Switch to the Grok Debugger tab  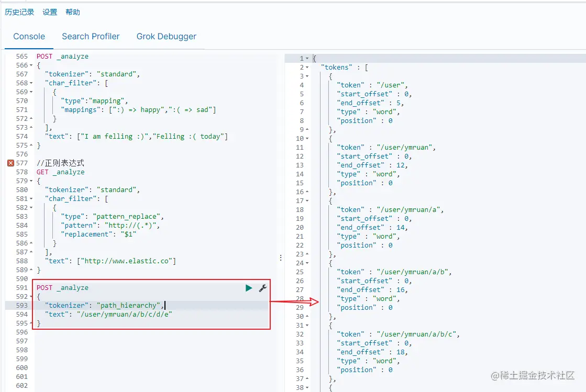pos(167,37)
